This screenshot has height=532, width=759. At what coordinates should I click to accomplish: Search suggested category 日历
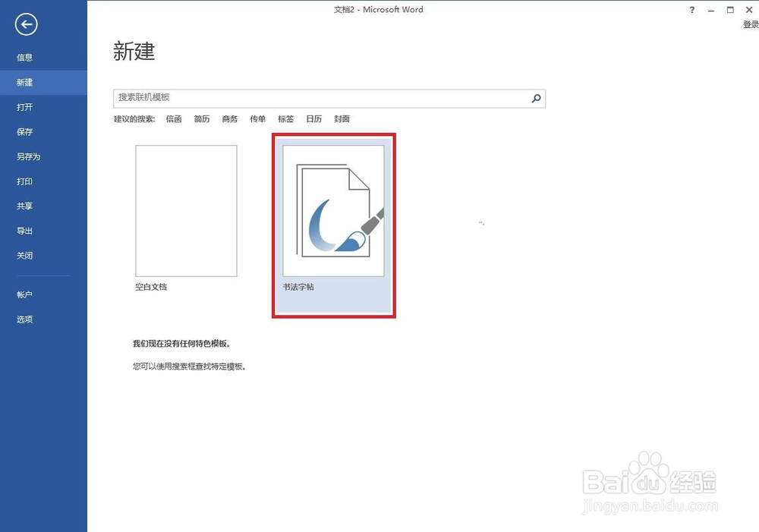pos(313,118)
